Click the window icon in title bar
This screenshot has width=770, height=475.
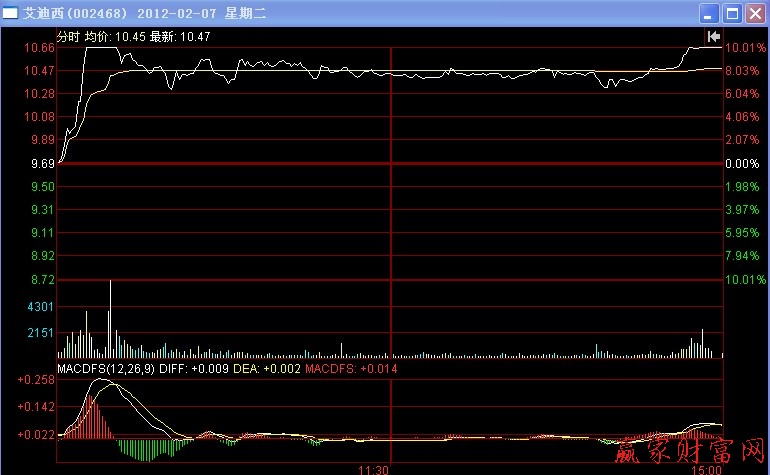point(11,13)
